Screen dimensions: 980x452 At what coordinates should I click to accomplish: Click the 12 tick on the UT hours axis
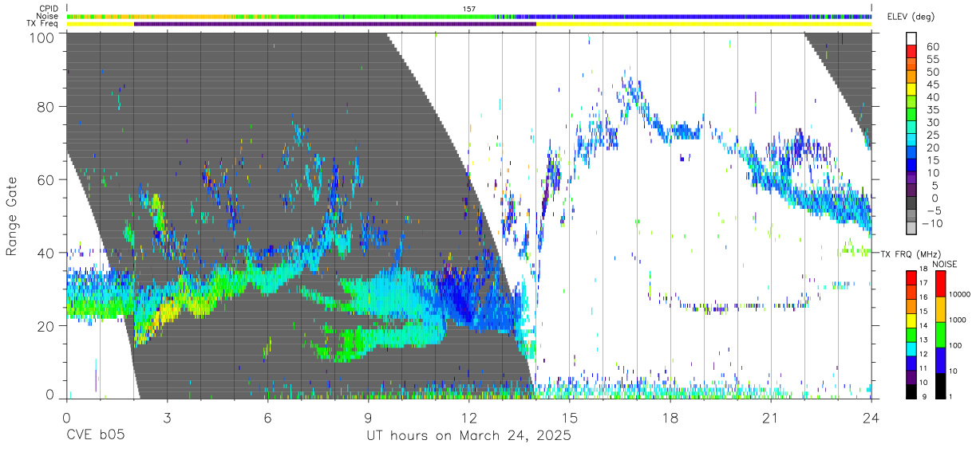[468, 418]
